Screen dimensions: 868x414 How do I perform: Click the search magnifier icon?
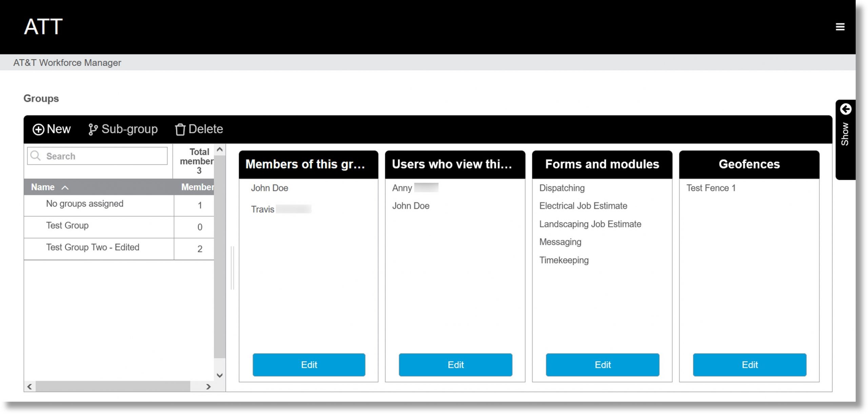click(35, 156)
